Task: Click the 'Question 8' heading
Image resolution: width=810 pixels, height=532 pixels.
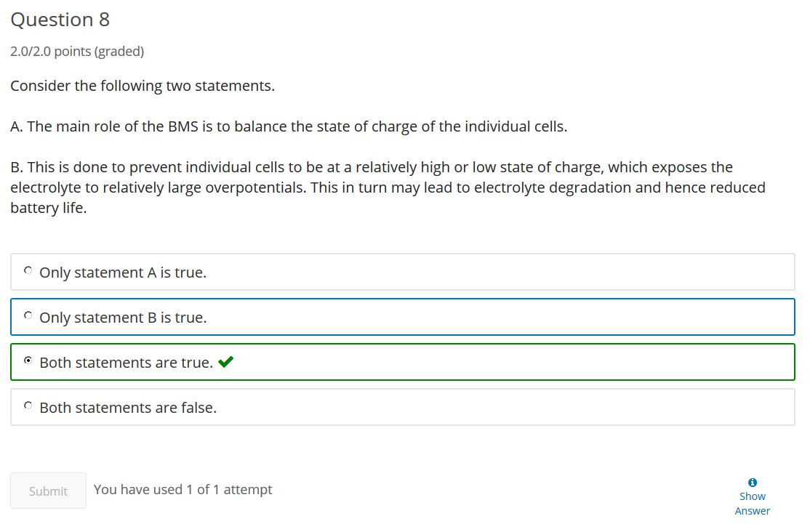Action: coord(60,20)
